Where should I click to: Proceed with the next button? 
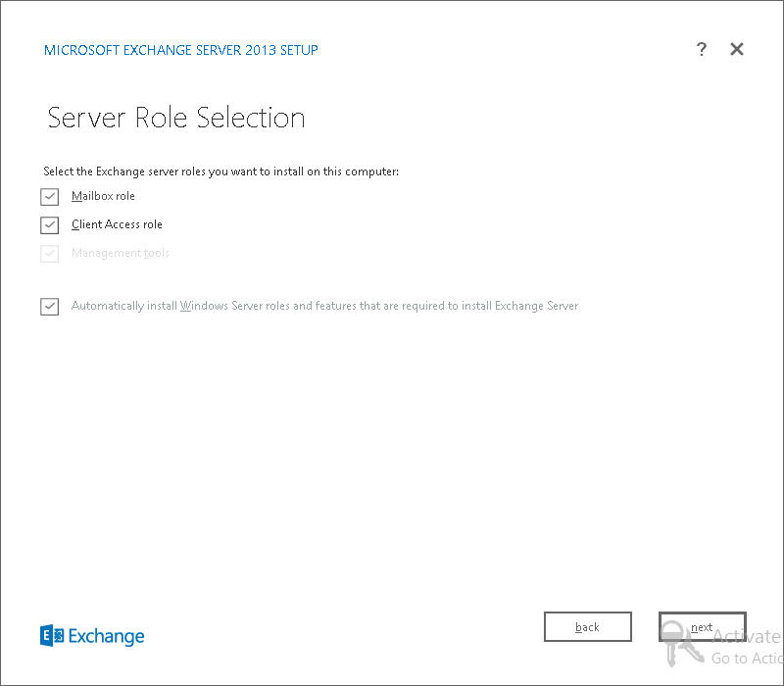tap(702, 626)
